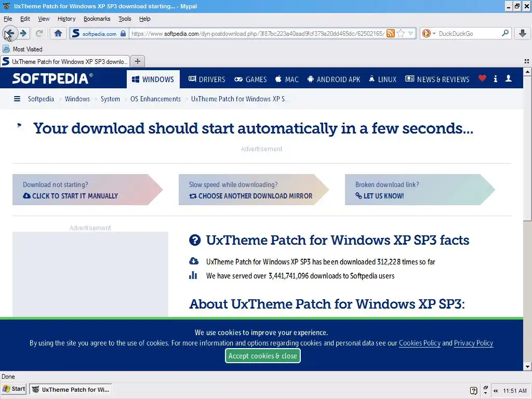Expand hidden system tray icons chevron
Viewport: 532px width, 399px height.
click(x=496, y=391)
